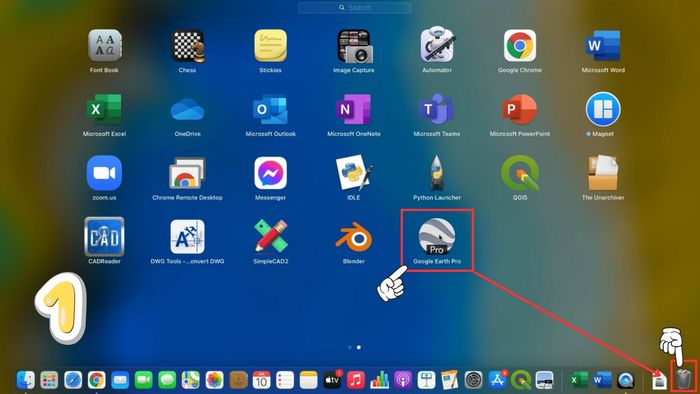Image resolution: width=700 pixels, height=394 pixels.
Task: Open Microsoft Word from the Launchpad grid
Action: [603, 46]
